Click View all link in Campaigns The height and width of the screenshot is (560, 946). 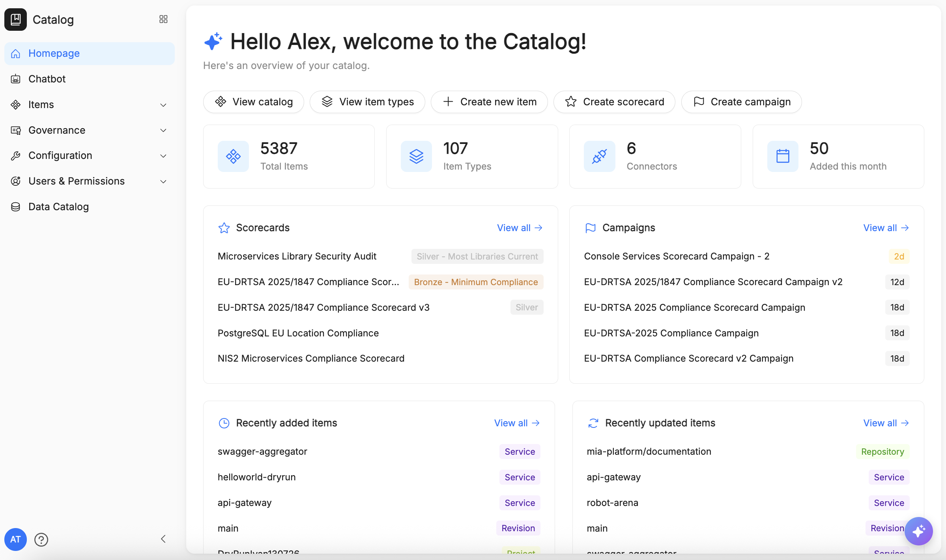click(886, 228)
